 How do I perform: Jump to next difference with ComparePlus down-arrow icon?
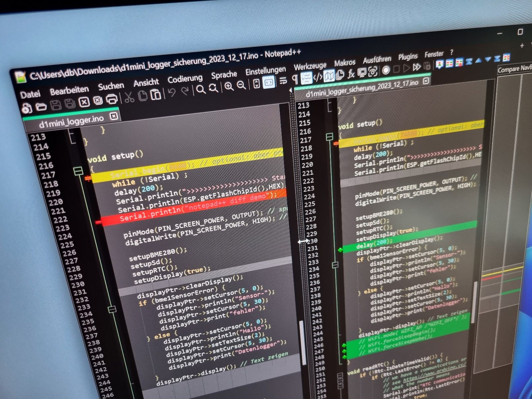pyautogui.click(x=487, y=60)
